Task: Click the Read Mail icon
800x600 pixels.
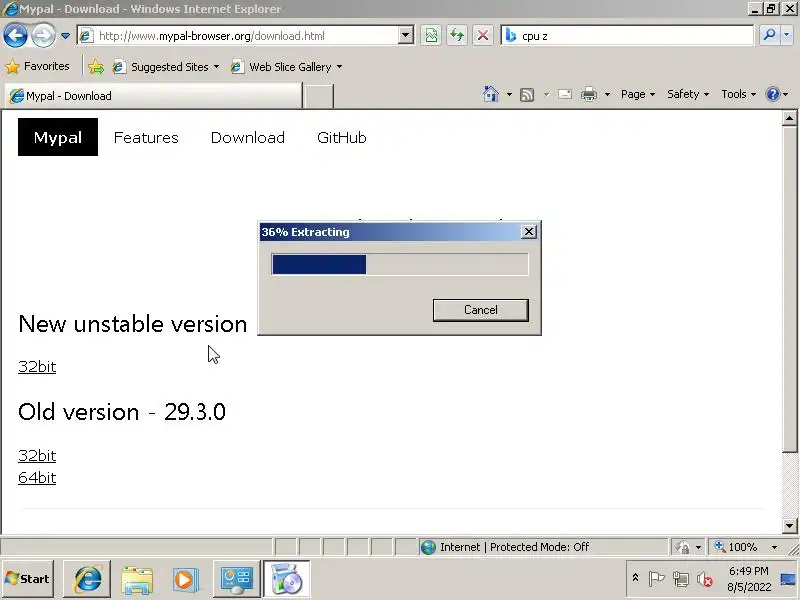Action: click(565, 94)
